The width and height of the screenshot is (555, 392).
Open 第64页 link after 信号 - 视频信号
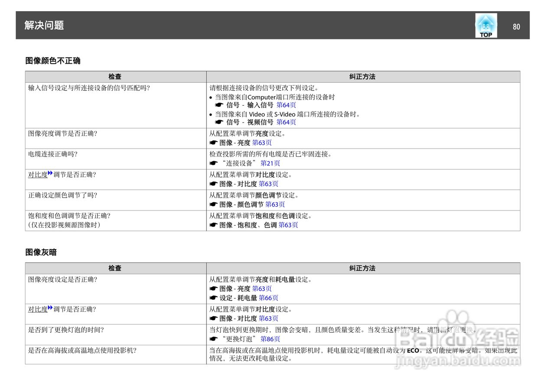click(286, 122)
